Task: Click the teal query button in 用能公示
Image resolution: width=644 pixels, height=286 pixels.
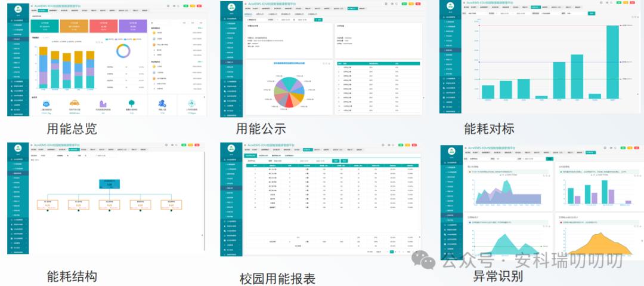Action: pos(318,19)
